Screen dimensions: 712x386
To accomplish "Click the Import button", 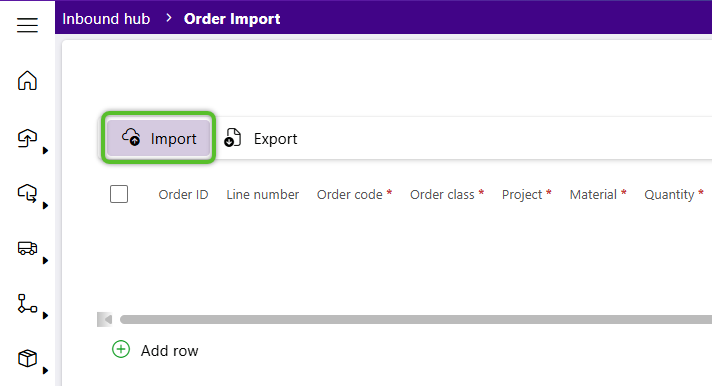I will point(158,138).
